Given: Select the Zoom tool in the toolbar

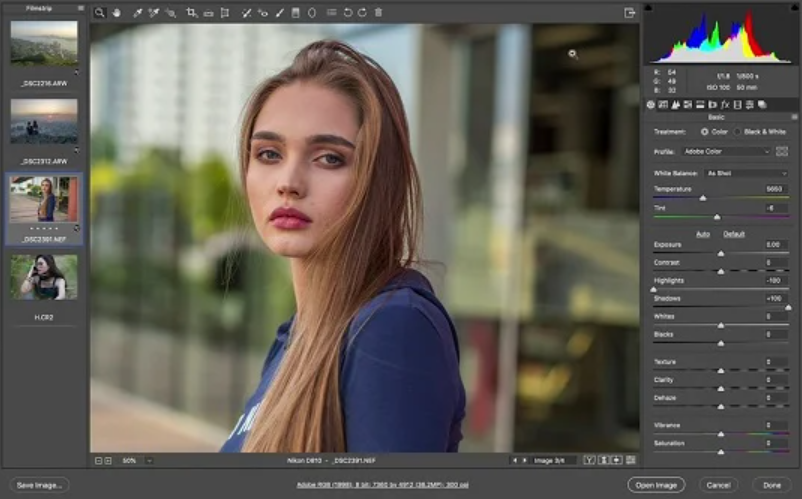Looking at the screenshot, I should (100, 13).
